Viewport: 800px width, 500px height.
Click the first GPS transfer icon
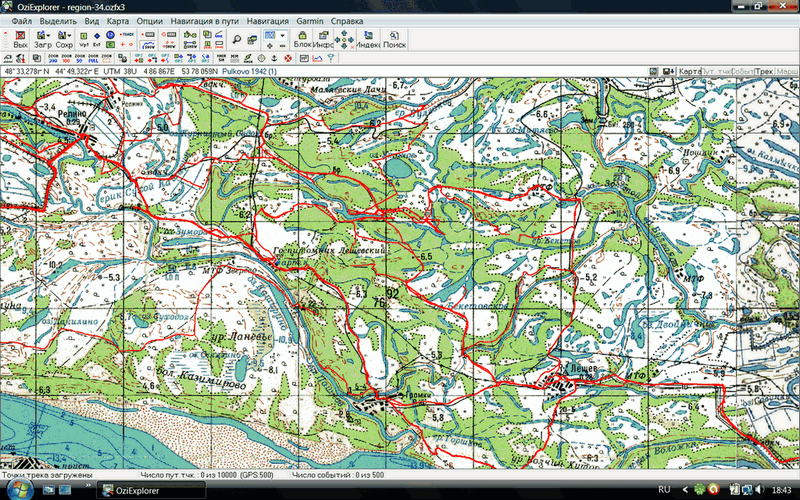click(x=139, y=58)
